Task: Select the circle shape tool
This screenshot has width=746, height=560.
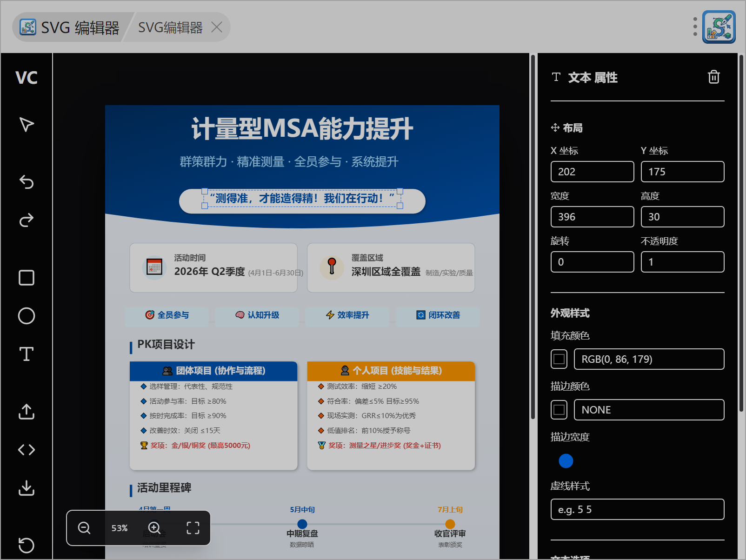Action: tap(27, 316)
